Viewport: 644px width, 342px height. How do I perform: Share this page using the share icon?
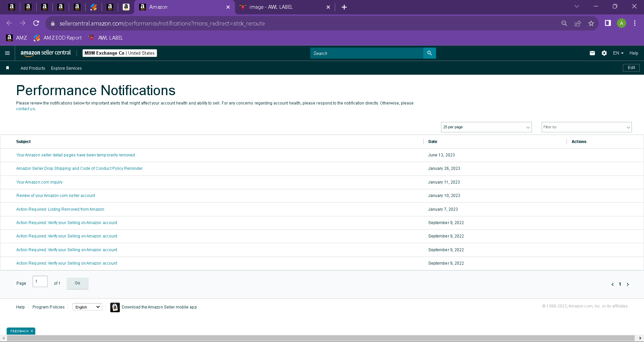[578, 23]
